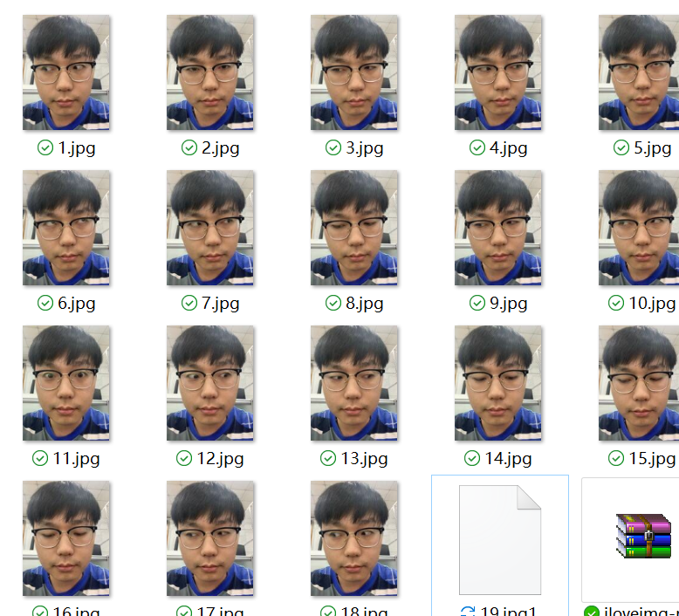Click the sync checkmark beside 9.jpg

[x=477, y=303]
